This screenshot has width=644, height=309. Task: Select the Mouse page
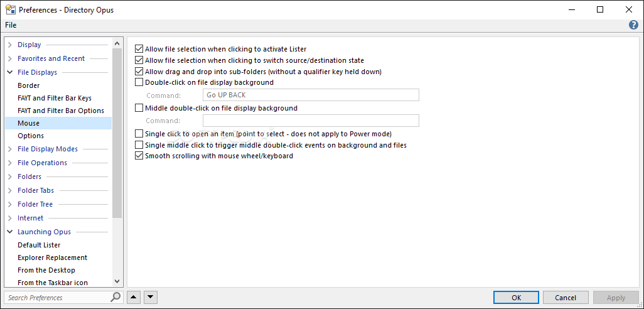coord(58,123)
